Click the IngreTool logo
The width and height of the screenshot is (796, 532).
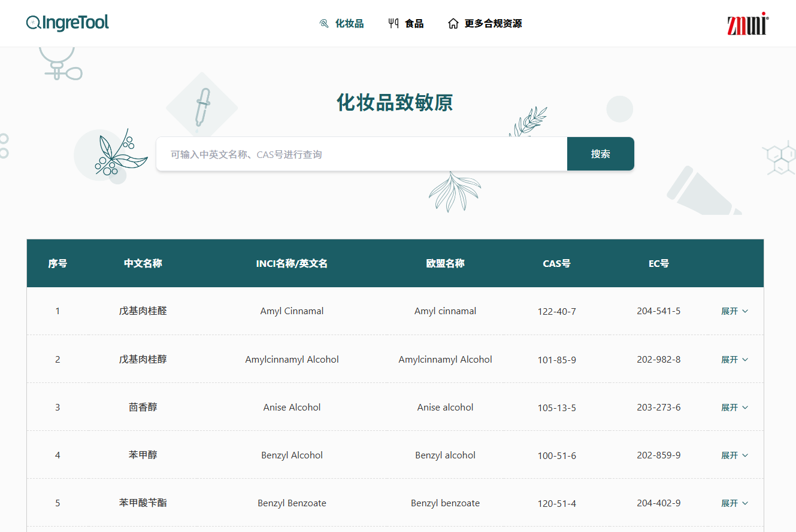(68, 23)
